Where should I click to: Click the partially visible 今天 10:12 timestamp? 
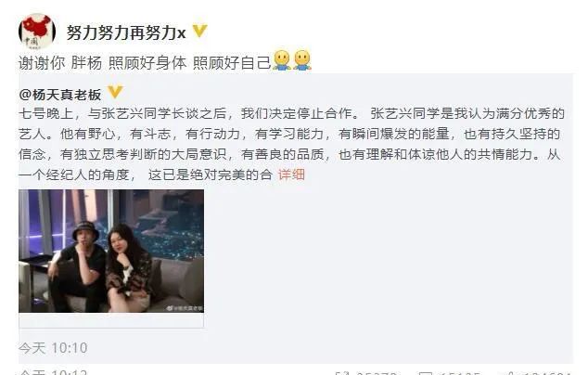(53, 372)
